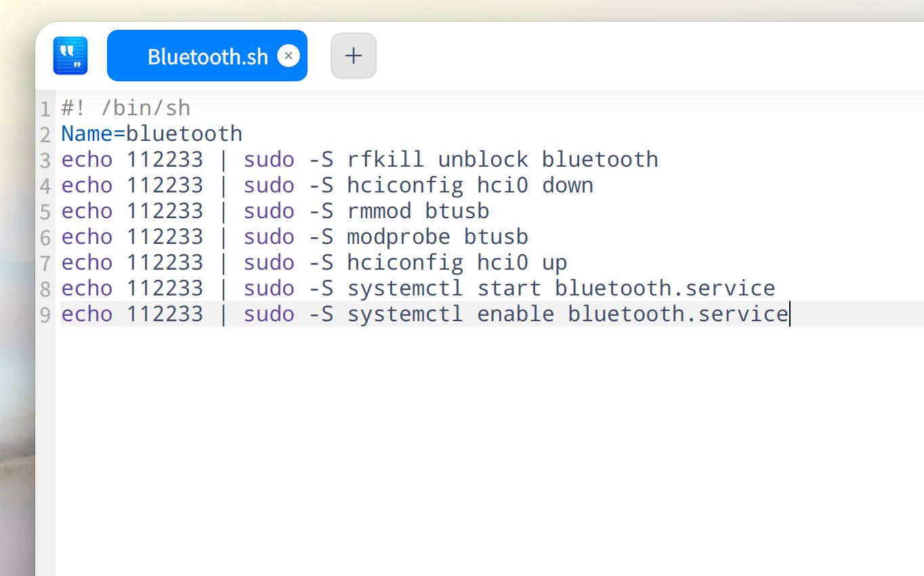Viewport: 924px width, 576px height.
Task: Click line number 1 in gutter
Action: [45, 108]
